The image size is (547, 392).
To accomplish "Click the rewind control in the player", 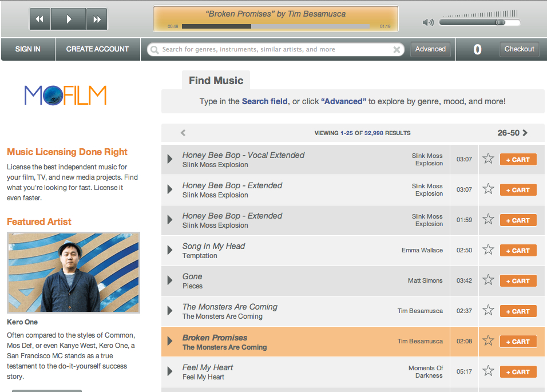I will tap(39, 19).
